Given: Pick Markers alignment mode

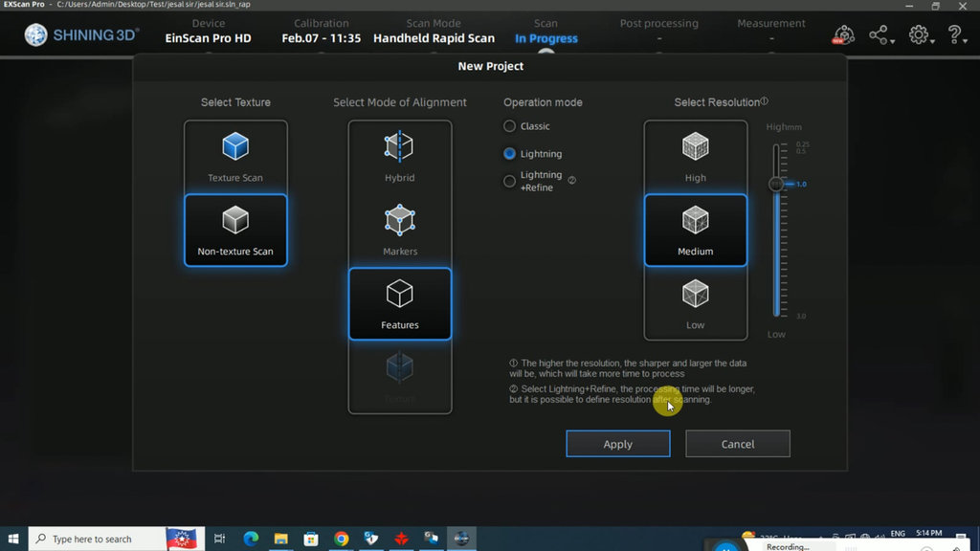Looking at the screenshot, I should 399,230.
